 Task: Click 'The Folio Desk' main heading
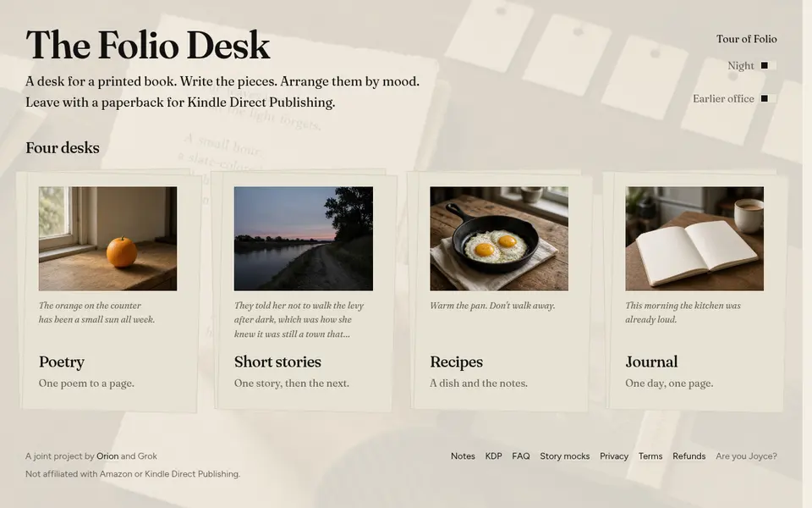147,45
